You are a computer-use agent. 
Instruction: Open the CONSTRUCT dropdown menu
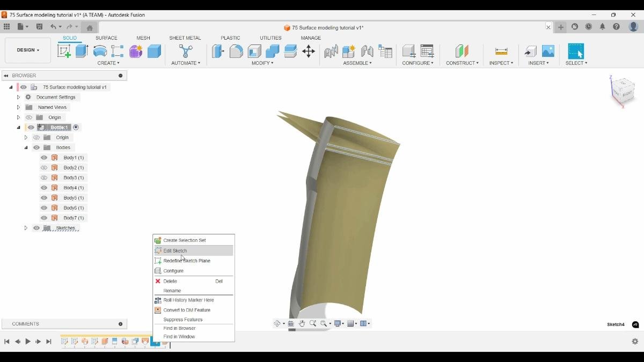point(462,63)
